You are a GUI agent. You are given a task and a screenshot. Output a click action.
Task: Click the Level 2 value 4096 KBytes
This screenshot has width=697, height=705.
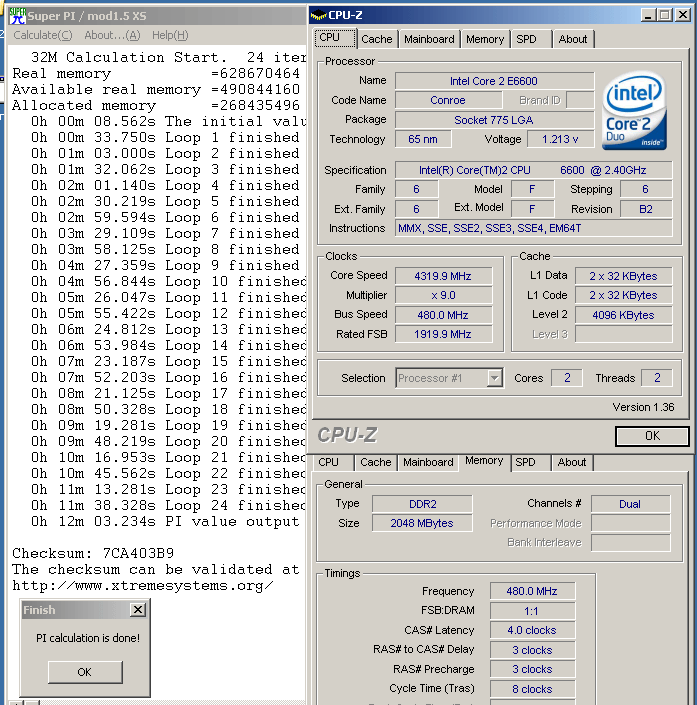[x=623, y=315]
